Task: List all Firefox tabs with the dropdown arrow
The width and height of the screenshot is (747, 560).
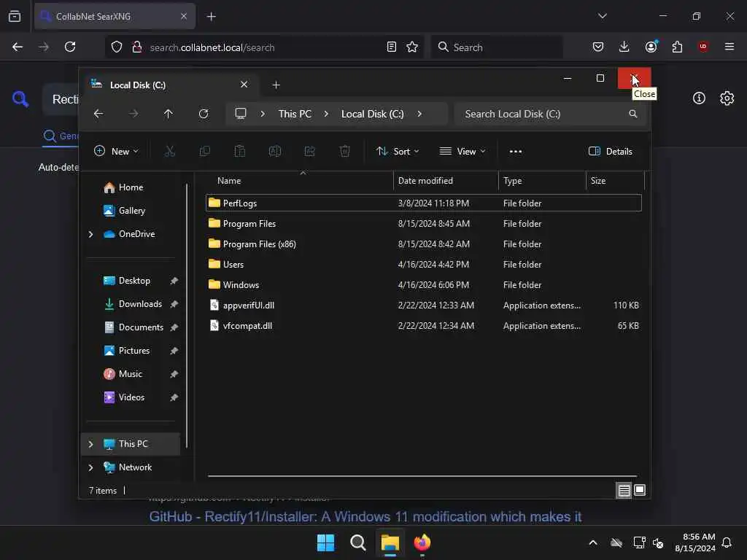Action: point(602,16)
